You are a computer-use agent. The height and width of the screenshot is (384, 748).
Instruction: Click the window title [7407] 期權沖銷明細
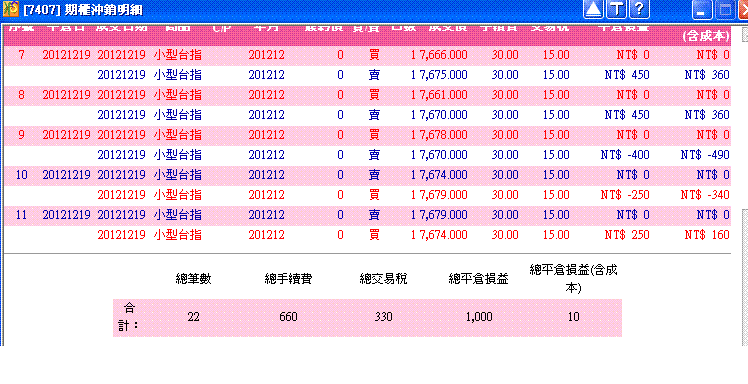(83, 10)
